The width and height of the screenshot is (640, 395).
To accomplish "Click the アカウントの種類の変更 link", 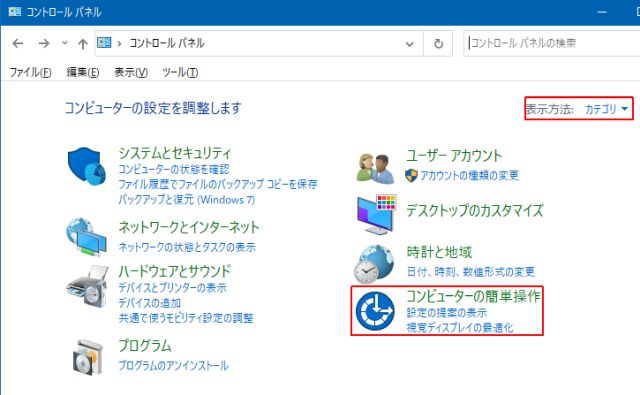I will (x=469, y=175).
